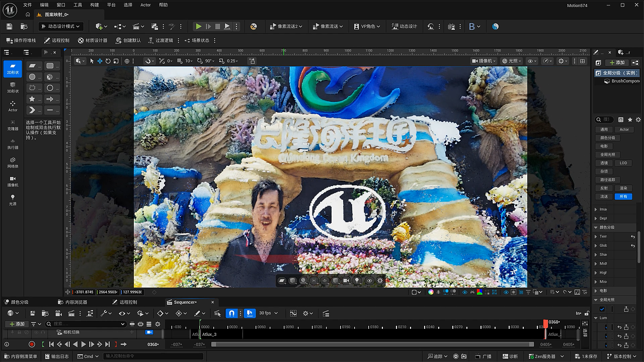The height and width of the screenshot is (362, 644).
Task: Click the red playhead marker at frame 0368
Action: click(545, 324)
